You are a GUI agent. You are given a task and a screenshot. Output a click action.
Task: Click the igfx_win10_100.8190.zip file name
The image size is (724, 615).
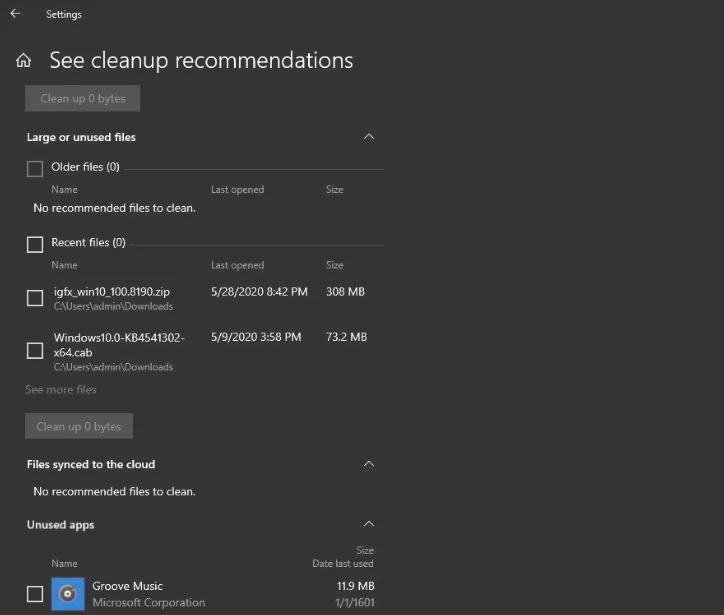(x=112, y=292)
